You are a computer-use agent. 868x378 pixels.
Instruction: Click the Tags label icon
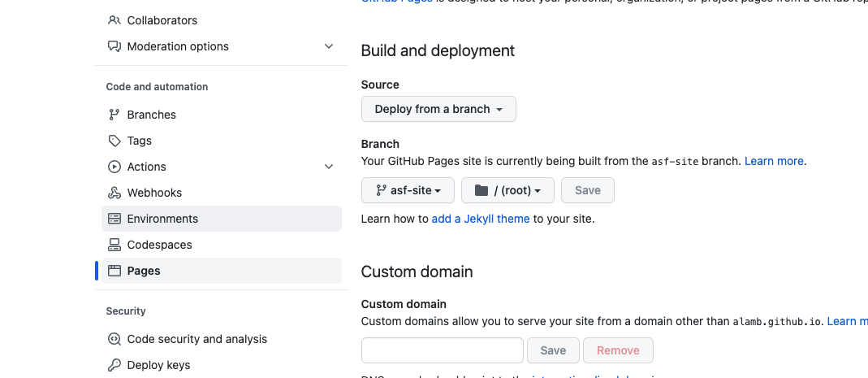(114, 141)
